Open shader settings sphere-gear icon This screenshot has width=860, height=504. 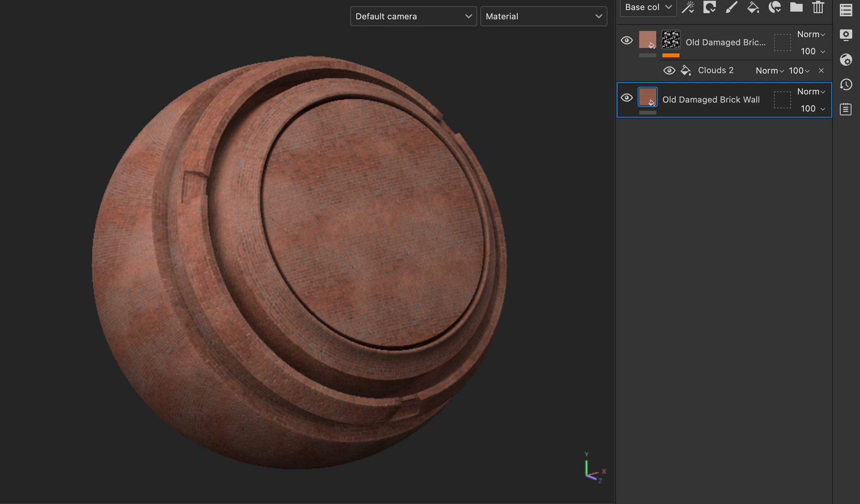[846, 60]
